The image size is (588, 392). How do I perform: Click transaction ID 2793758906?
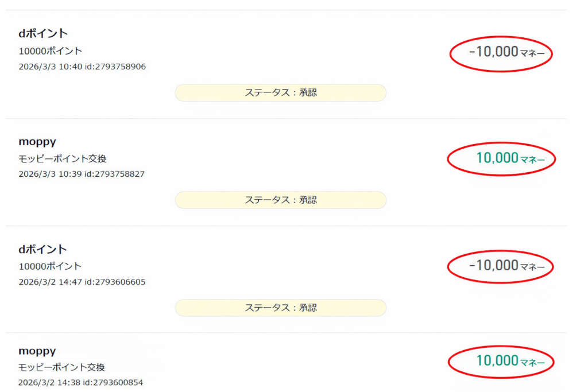coord(118,67)
